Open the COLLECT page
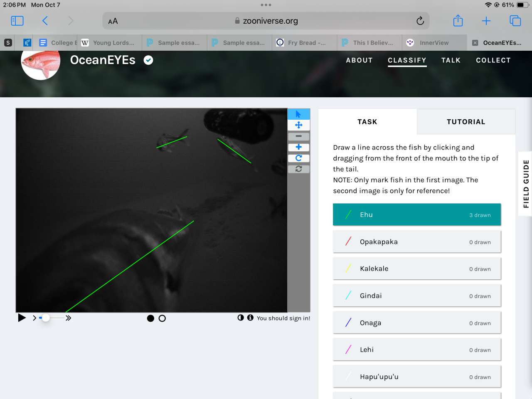Viewport: 532px width, 399px height. click(493, 60)
